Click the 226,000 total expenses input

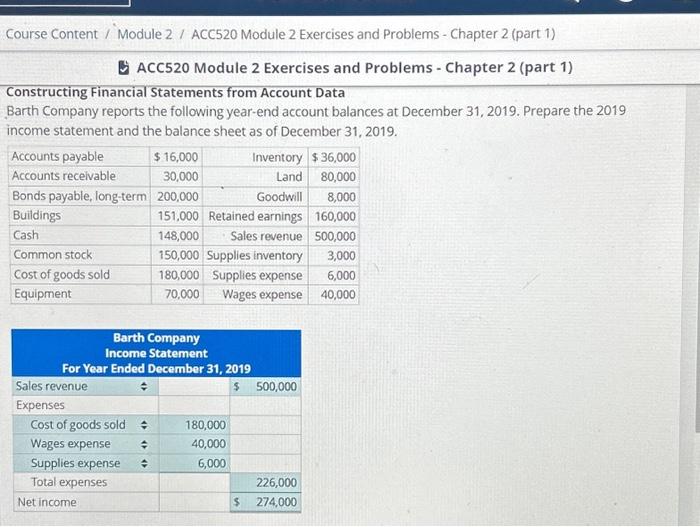pyautogui.click(x=266, y=482)
